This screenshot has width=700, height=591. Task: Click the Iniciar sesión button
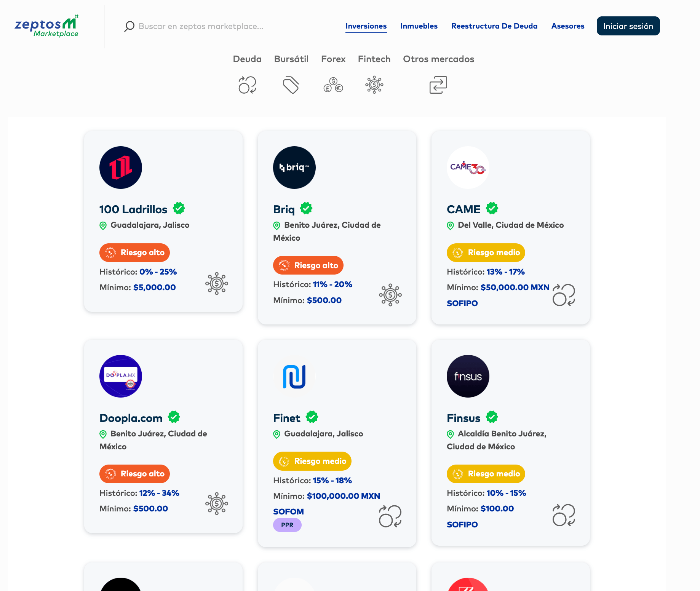(628, 26)
